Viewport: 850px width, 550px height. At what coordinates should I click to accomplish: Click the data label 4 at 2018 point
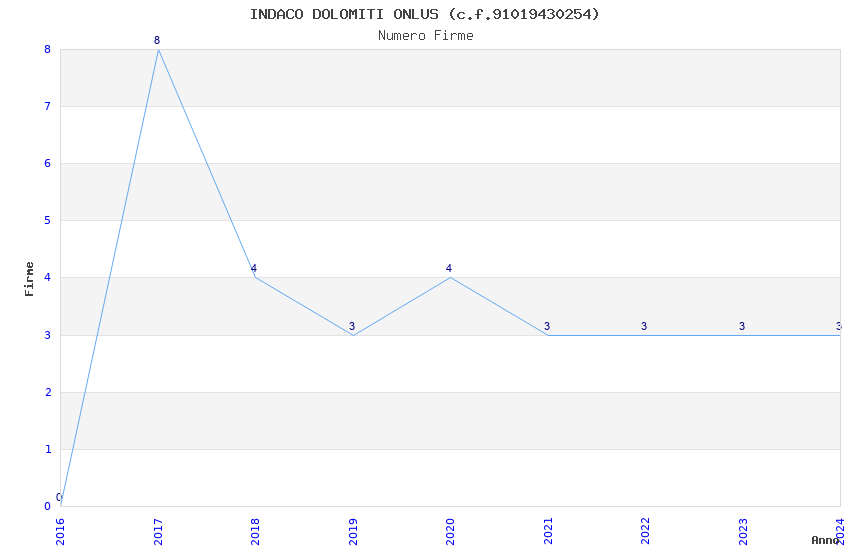254,268
